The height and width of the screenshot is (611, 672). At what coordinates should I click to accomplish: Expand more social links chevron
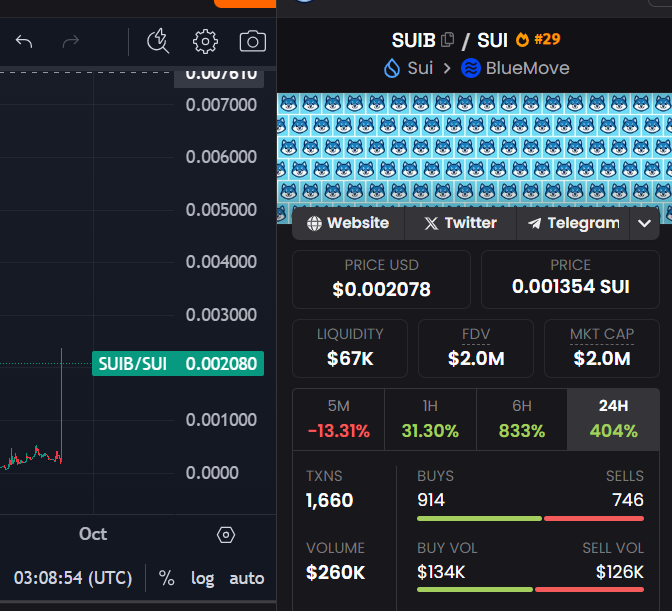click(x=645, y=223)
